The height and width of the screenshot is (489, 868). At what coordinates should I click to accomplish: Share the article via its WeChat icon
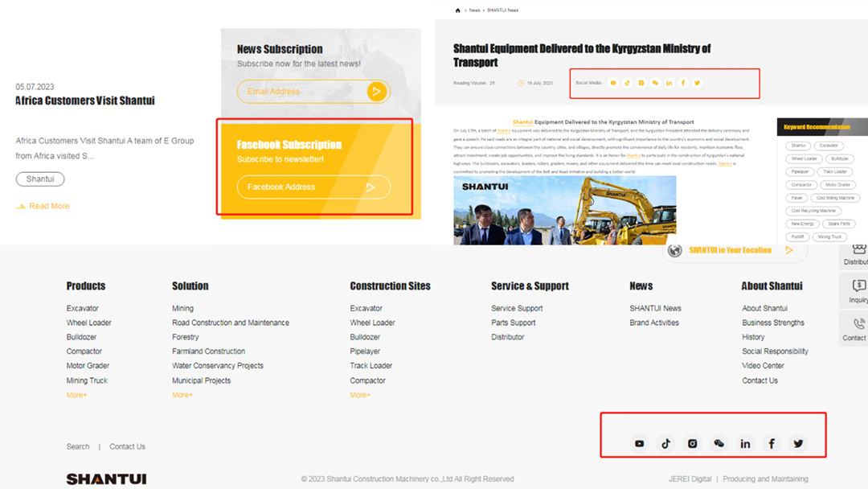(x=656, y=83)
